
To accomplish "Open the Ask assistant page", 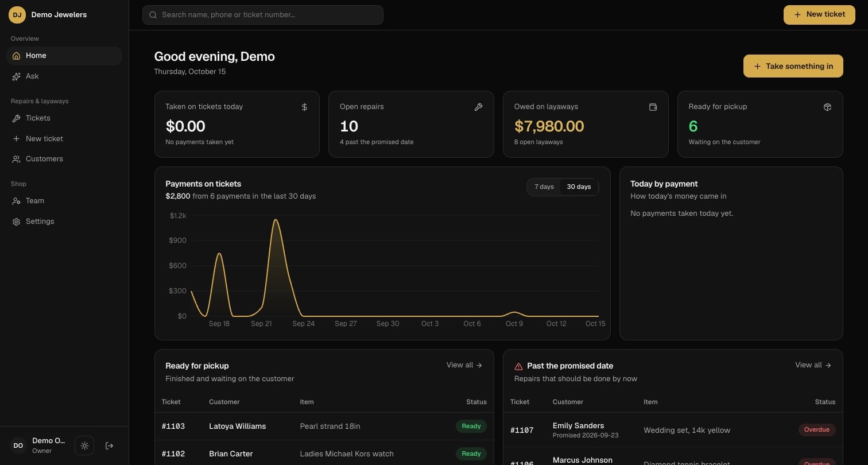I will (x=64, y=76).
